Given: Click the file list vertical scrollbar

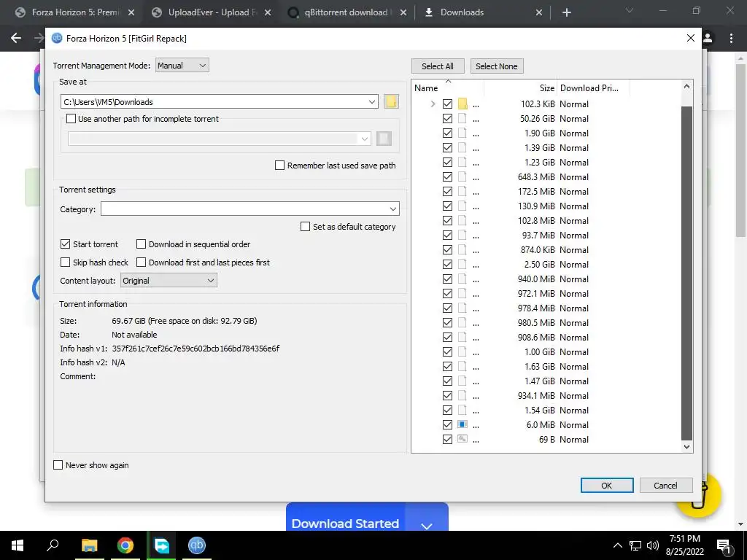Looking at the screenshot, I should (686, 273).
